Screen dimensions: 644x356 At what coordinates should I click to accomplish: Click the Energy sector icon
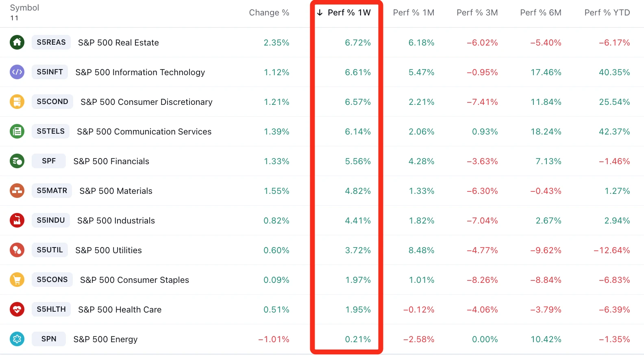coord(17,339)
